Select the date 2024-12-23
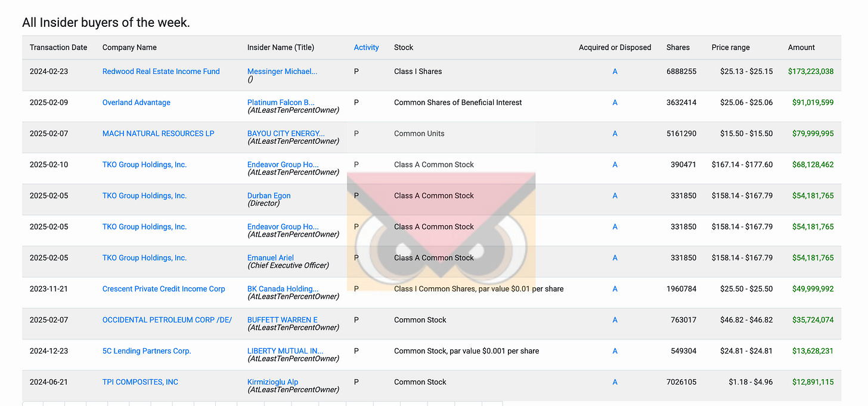This screenshot has height=406, width=868. pyautogui.click(x=49, y=350)
